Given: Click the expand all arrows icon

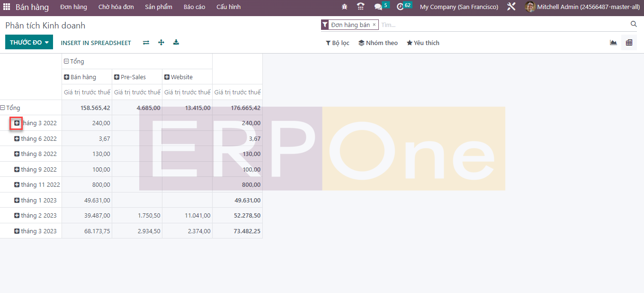Looking at the screenshot, I should (x=161, y=43).
